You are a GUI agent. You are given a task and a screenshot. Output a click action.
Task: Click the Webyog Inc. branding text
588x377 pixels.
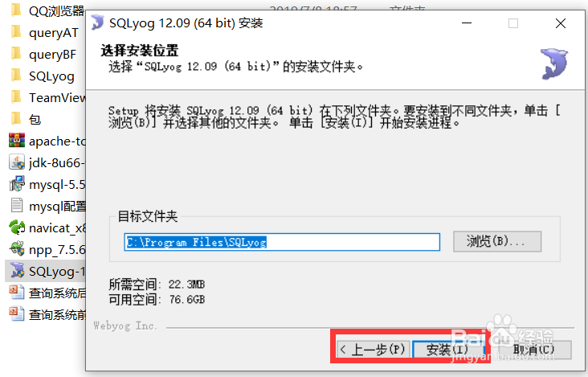pyautogui.click(x=125, y=326)
